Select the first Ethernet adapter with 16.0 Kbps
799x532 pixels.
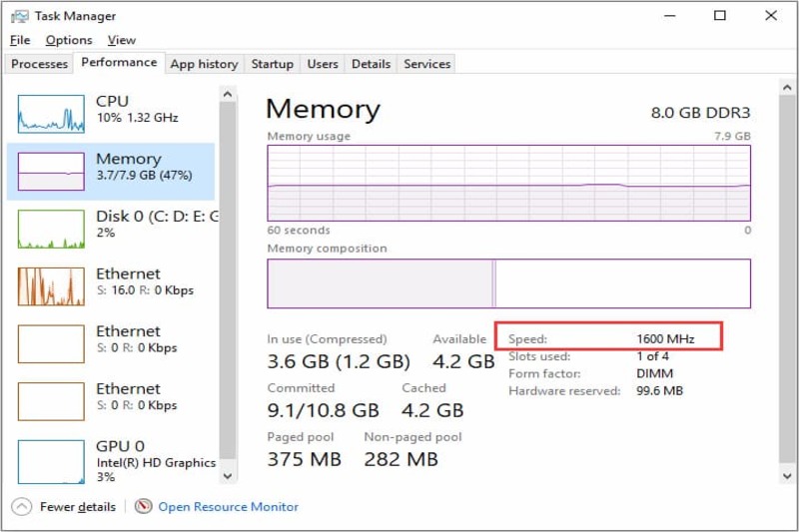[x=51, y=286]
